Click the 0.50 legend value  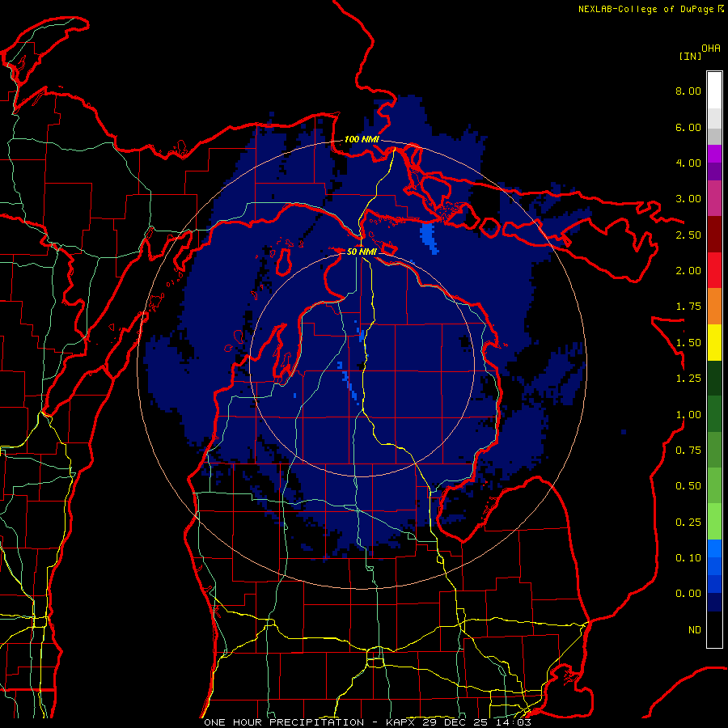688,486
